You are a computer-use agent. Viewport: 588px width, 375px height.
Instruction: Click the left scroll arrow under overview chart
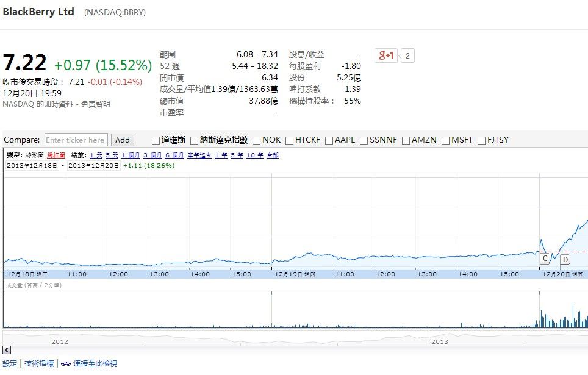click(7, 350)
